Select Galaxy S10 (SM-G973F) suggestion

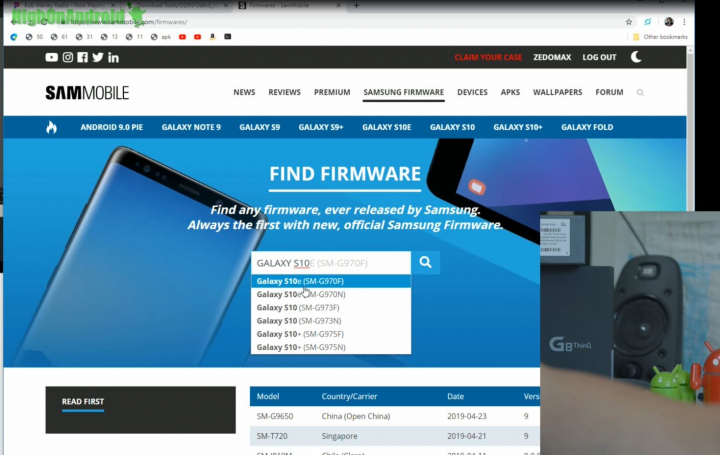click(x=331, y=308)
